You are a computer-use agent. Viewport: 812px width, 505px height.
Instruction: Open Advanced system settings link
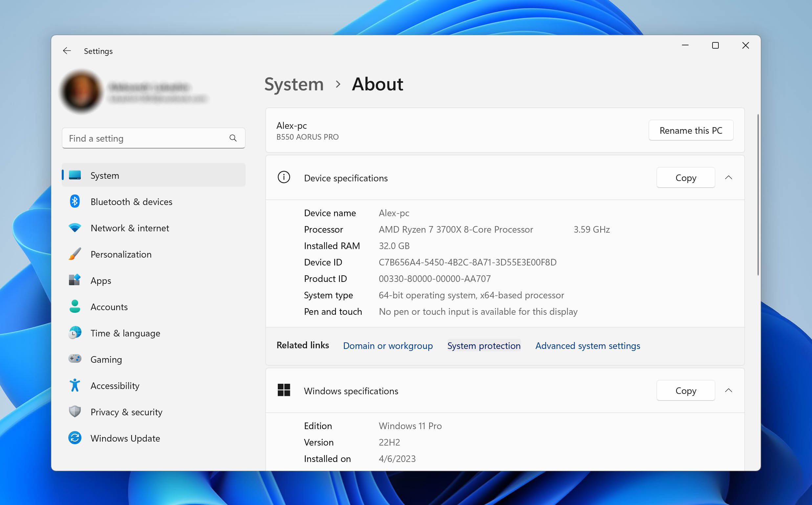(588, 345)
